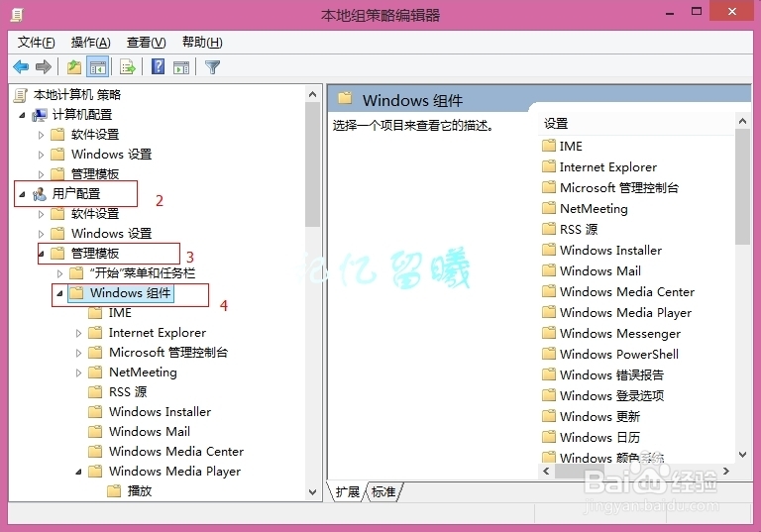Click the Filter funnel toolbar icon
Viewport: 761px width, 532px height.
click(212, 67)
